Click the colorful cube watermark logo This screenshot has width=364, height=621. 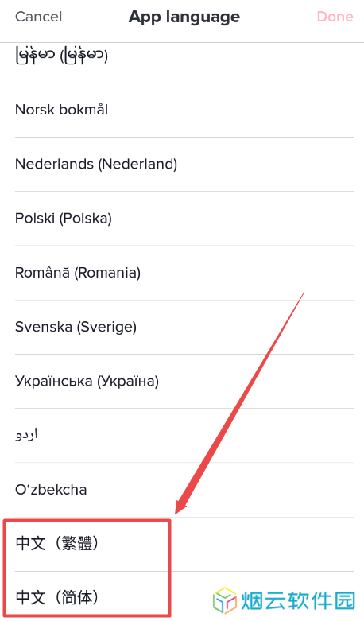225,600
